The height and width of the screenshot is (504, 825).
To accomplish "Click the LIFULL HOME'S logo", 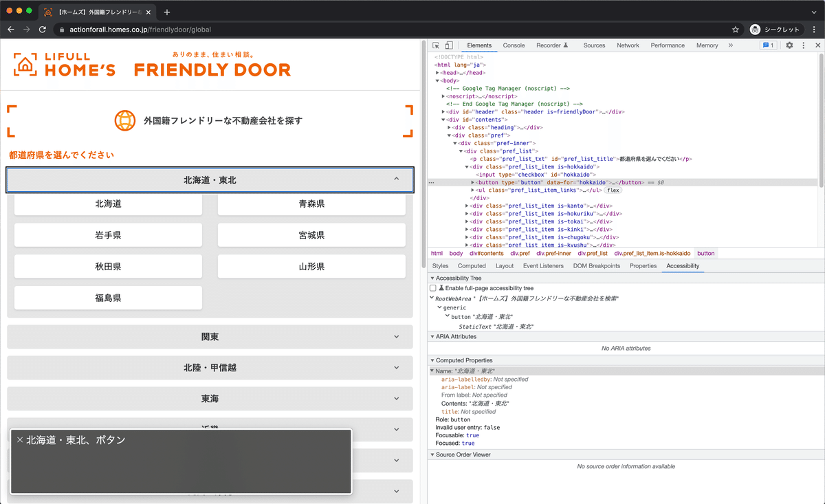I will [x=65, y=65].
